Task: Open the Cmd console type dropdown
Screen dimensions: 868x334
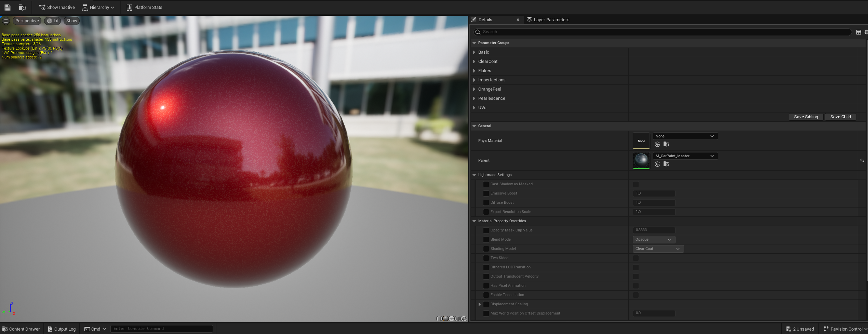Action: point(95,329)
